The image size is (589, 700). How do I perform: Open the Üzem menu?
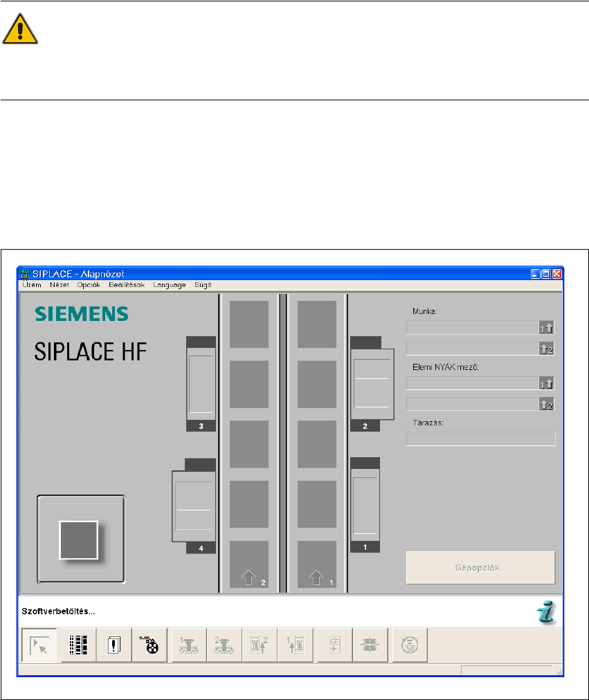32,285
